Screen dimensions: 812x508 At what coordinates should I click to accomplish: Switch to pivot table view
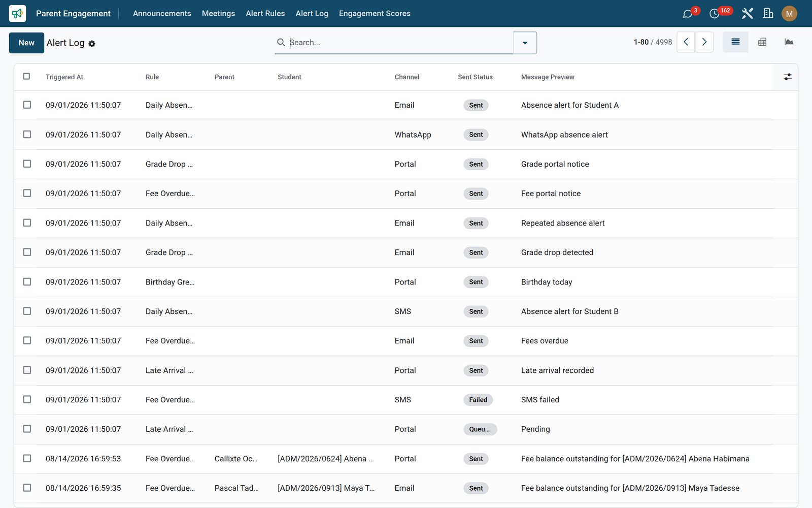[x=762, y=42]
